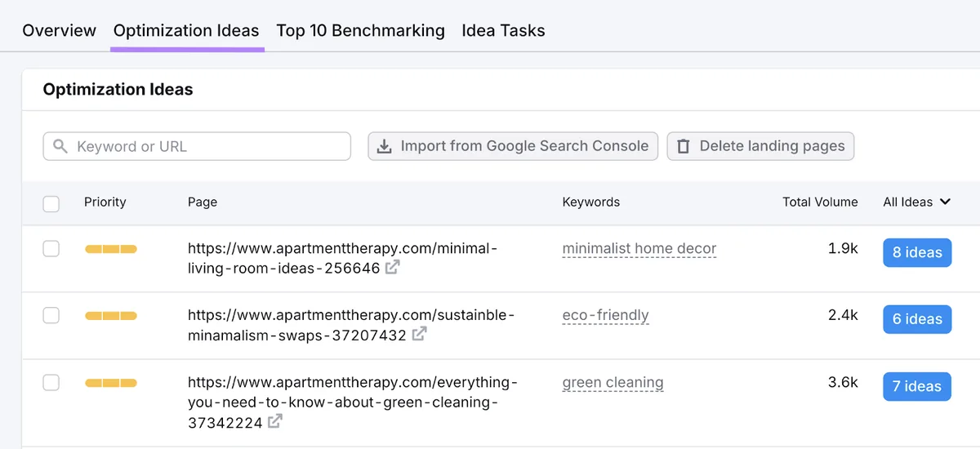Click the Keywords column header
This screenshot has height=449, width=980.
click(591, 202)
